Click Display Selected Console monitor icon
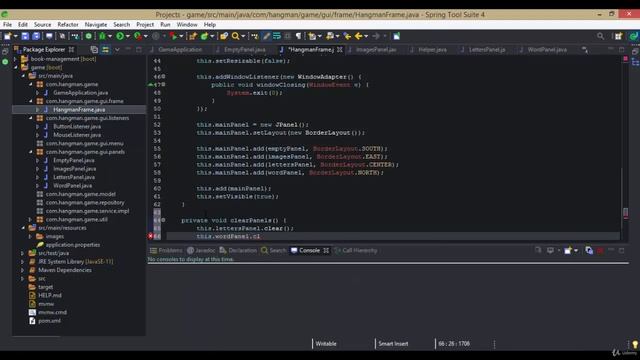Image resolution: width=640 pixels, height=360 pixels. click(550, 250)
